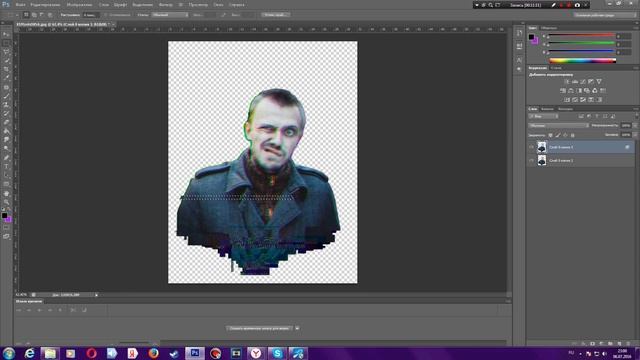Choose 'Subtract from selection' mode

coord(42,15)
